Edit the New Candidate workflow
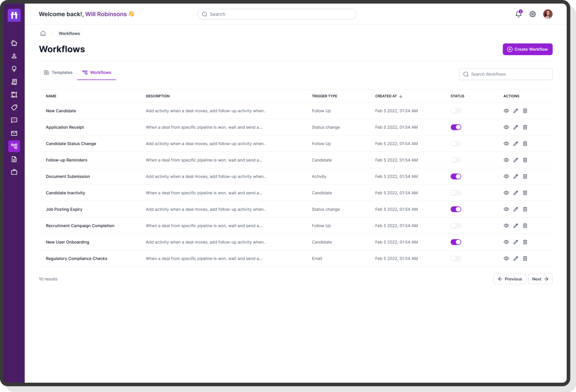Screen dimensions: 576x392 515,111
